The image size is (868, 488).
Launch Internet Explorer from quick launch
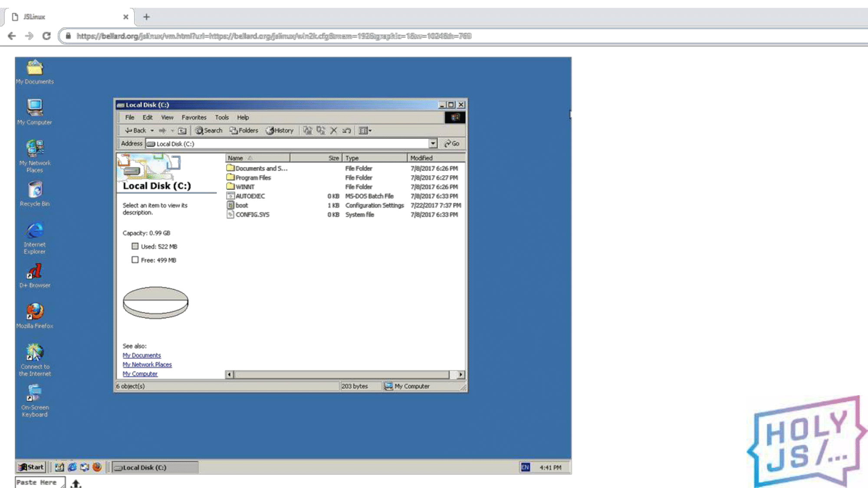72,467
